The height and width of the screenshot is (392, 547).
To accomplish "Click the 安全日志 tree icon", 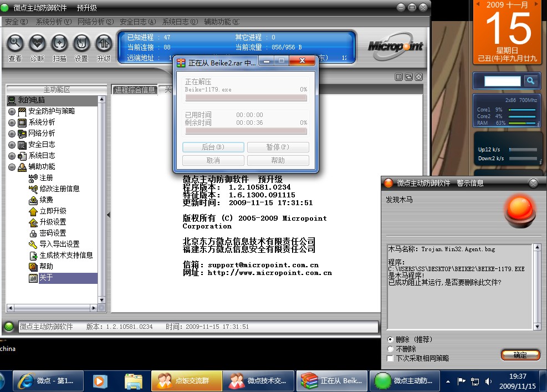I will click(x=22, y=145).
